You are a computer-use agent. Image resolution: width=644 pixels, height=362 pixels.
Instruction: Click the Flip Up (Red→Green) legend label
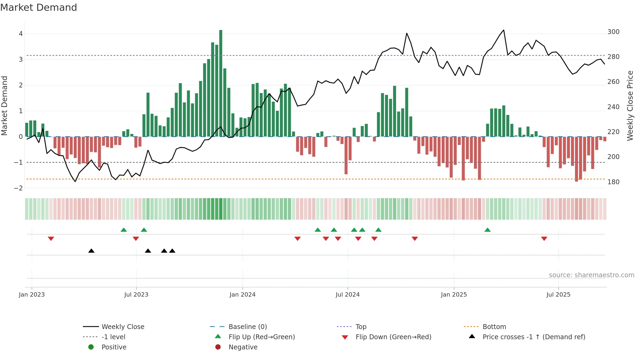point(262,337)
